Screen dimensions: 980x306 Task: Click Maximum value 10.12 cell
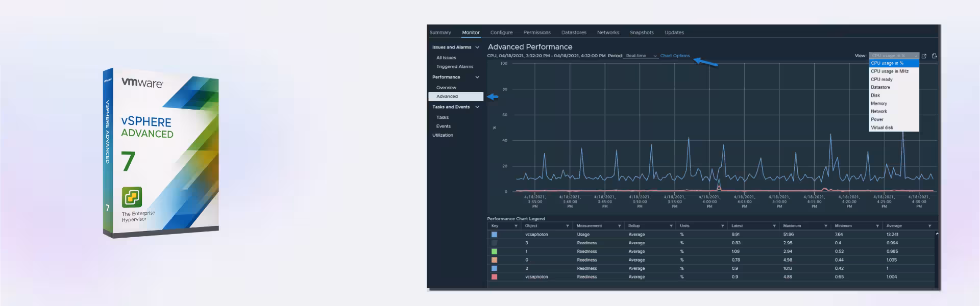(788, 268)
